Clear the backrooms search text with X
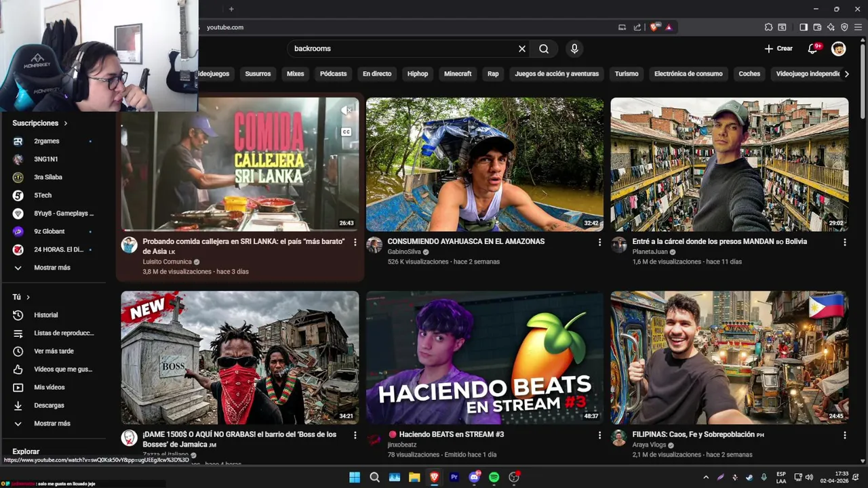Screen dimensions: 868x488 521,49
